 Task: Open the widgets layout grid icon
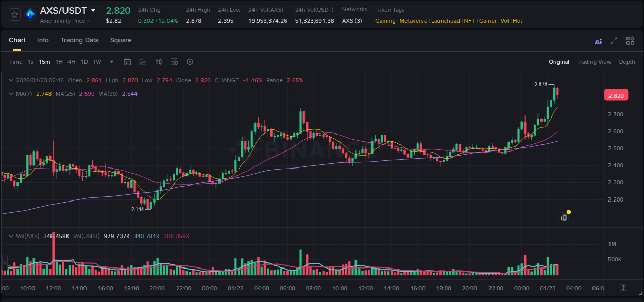(x=630, y=41)
